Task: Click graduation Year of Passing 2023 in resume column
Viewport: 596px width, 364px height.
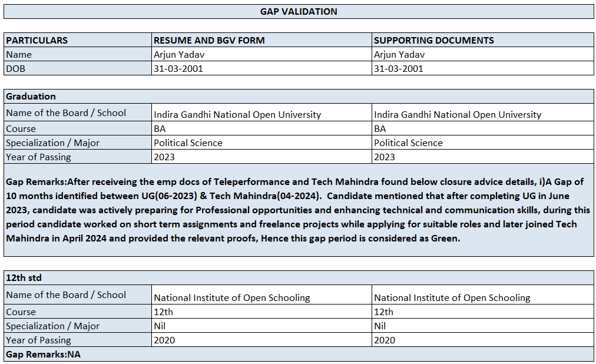Action: (164, 157)
